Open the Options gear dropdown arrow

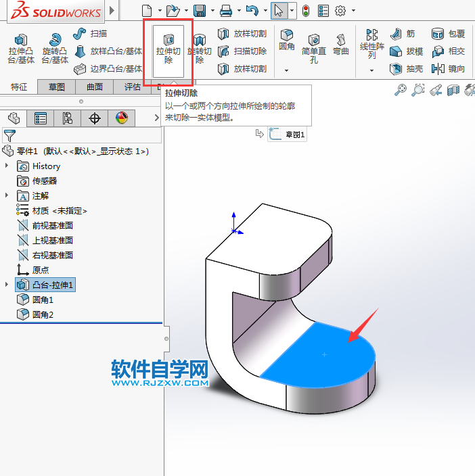pyautogui.click(x=353, y=11)
